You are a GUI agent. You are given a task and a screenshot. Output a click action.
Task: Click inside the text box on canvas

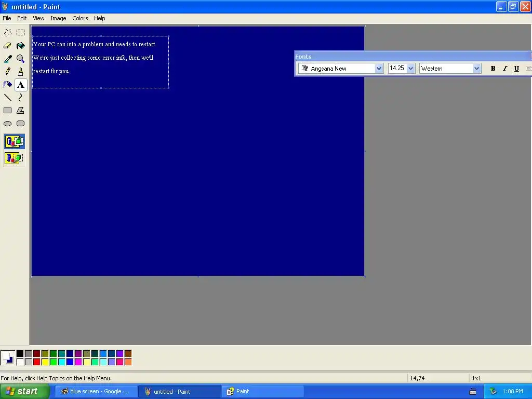point(100,62)
